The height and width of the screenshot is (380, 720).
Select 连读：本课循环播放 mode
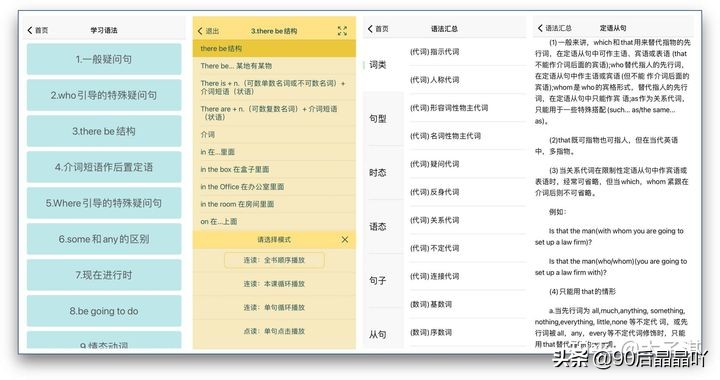click(274, 284)
